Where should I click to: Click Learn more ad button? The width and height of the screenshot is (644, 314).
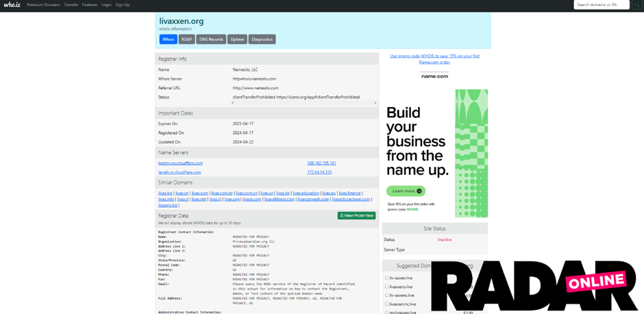coord(406,191)
